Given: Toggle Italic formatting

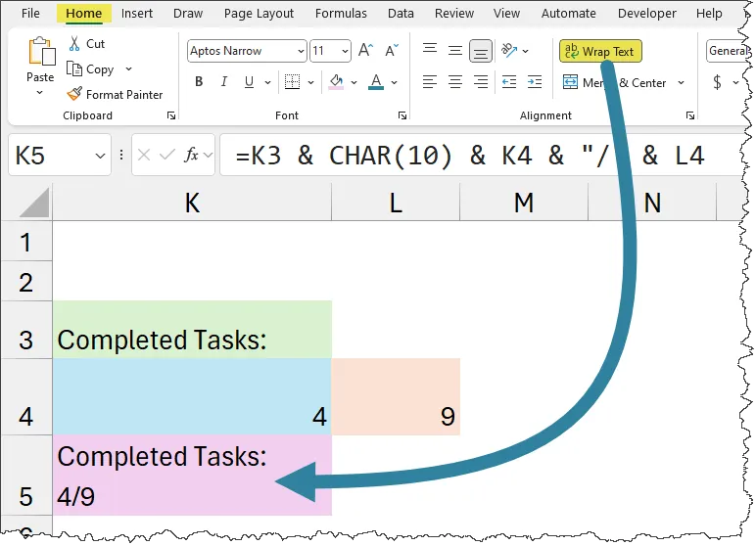Looking at the screenshot, I should pyautogui.click(x=223, y=82).
